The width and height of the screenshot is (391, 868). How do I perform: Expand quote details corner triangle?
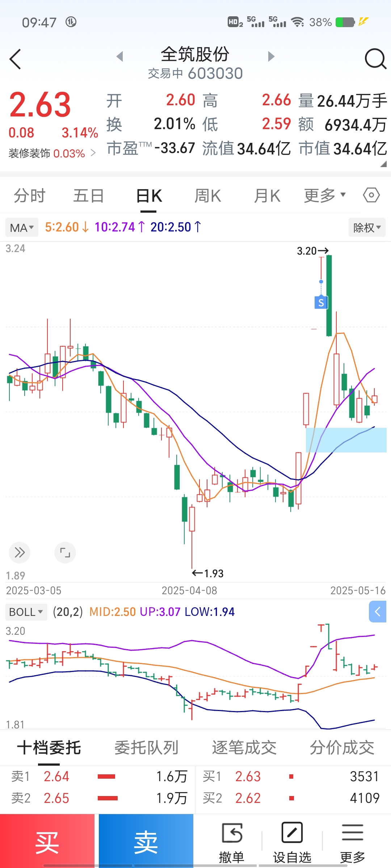coord(383,164)
